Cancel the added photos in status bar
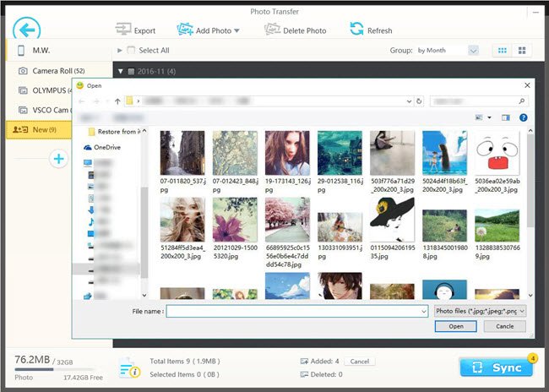This screenshot has width=549, height=392. click(360, 362)
